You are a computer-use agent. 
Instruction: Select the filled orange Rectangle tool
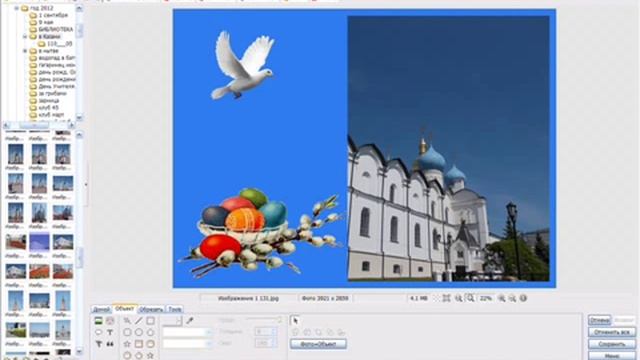coord(139,344)
